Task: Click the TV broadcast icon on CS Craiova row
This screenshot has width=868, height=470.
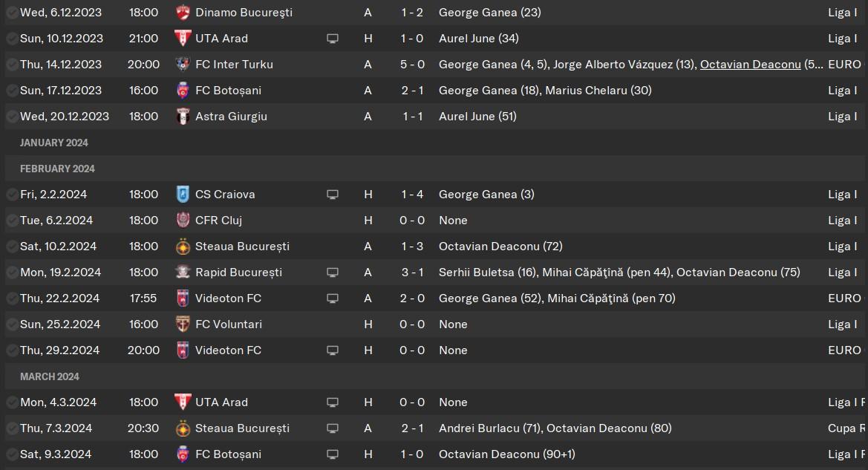Action: [332, 195]
